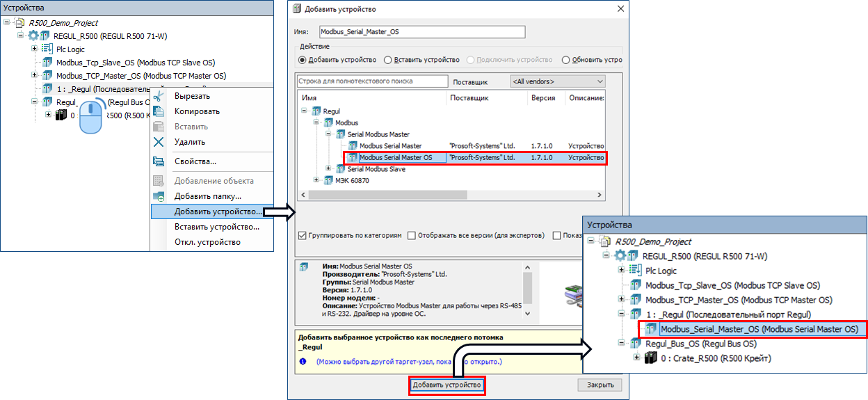The height and width of the screenshot is (400, 868).
Task: Toggle 'Группировать по категориям' checkbox
Action: pos(302,236)
